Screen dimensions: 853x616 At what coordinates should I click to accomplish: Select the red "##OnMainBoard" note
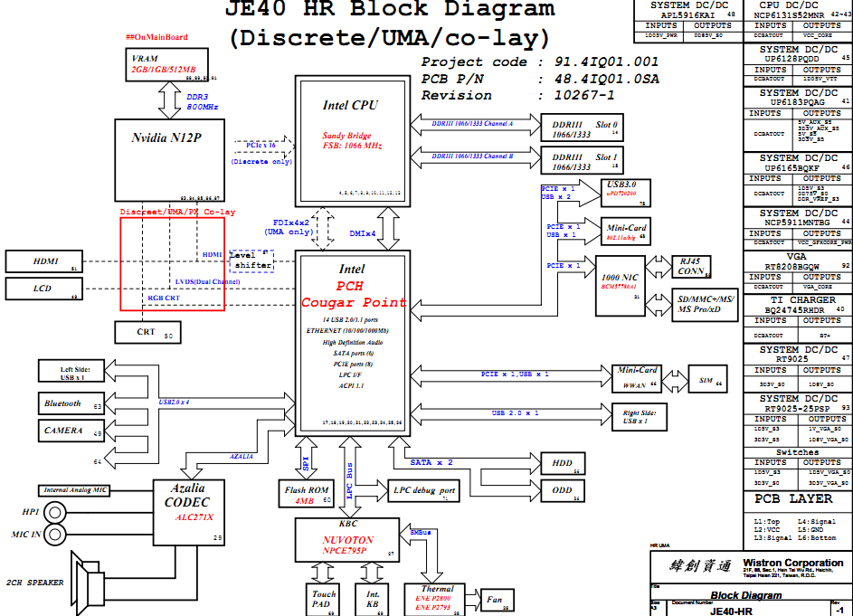click(x=156, y=37)
